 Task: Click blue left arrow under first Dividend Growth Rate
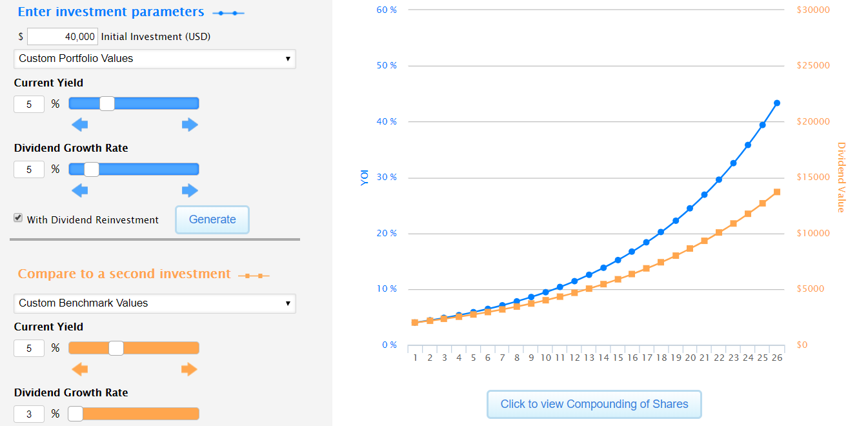click(x=79, y=190)
